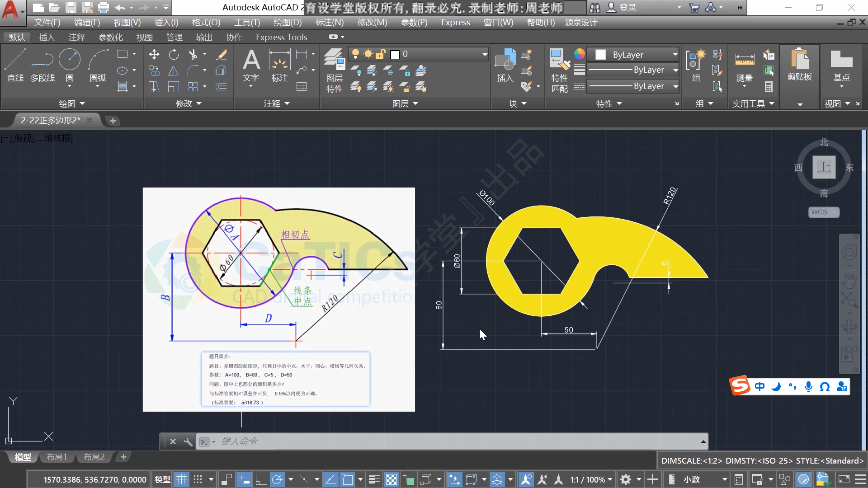Click the Table tool icon
Screen dimensions: 868x488
[302, 87]
